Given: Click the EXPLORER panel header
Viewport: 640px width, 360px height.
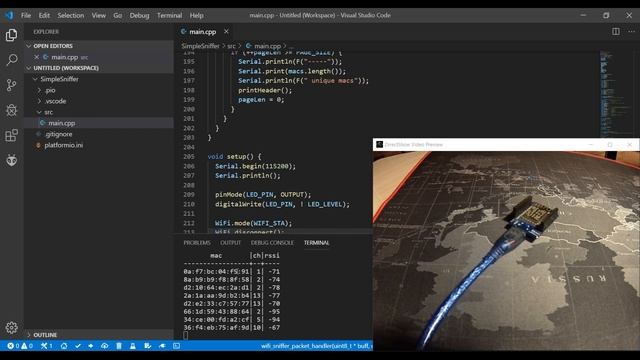Looking at the screenshot, I should [x=46, y=32].
